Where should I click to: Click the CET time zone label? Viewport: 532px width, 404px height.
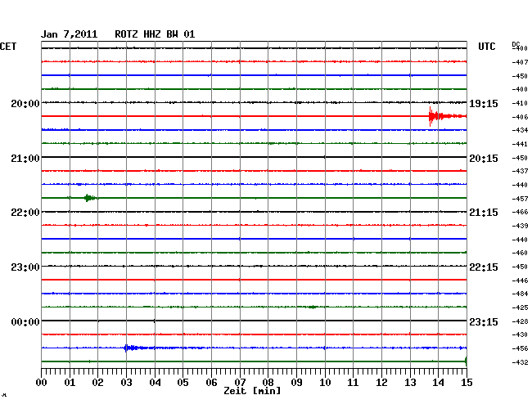(x=8, y=47)
